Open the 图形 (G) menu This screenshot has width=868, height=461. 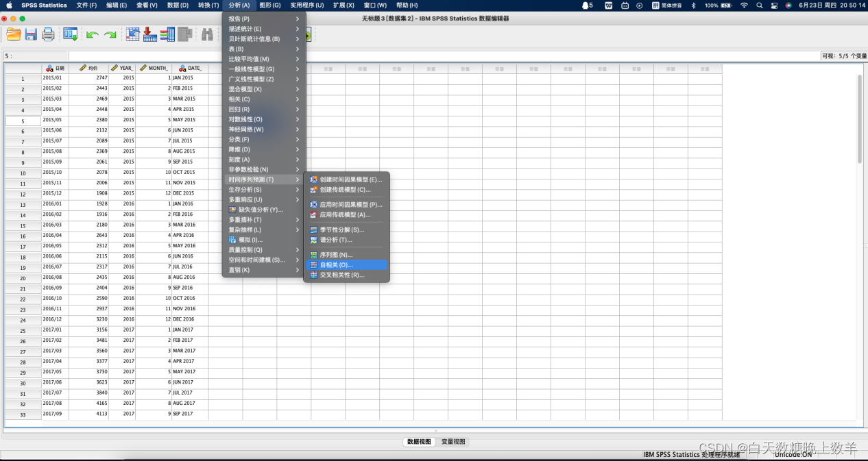click(x=270, y=5)
